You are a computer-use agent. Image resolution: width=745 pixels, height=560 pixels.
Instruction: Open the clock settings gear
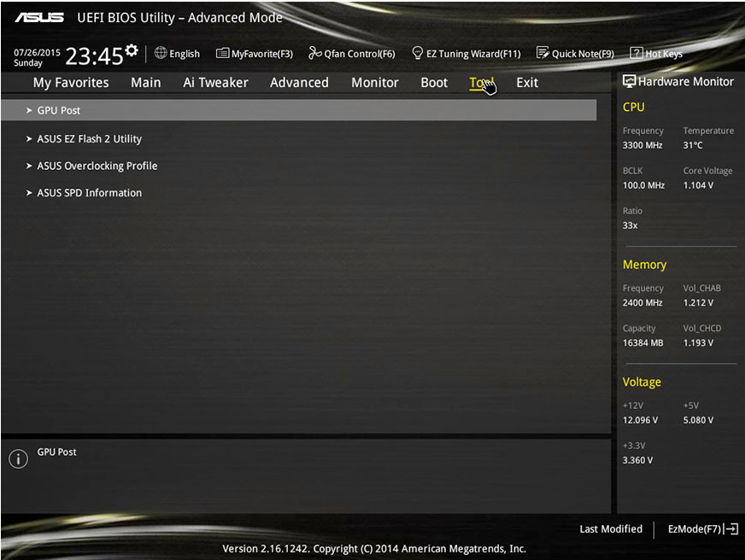point(132,49)
